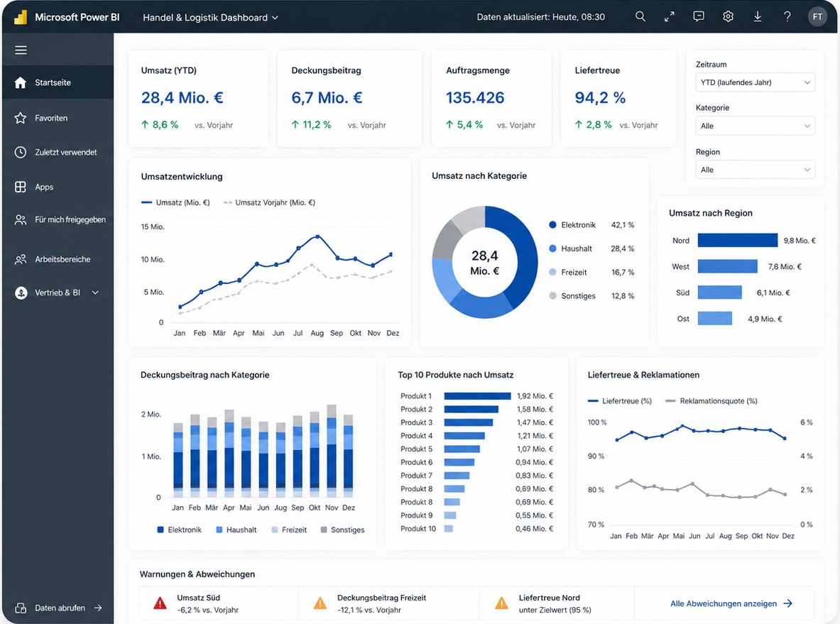Open settings gear icon in header
Image resolution: width=840 pixels, height=624 pixels.
coord(728,16)
